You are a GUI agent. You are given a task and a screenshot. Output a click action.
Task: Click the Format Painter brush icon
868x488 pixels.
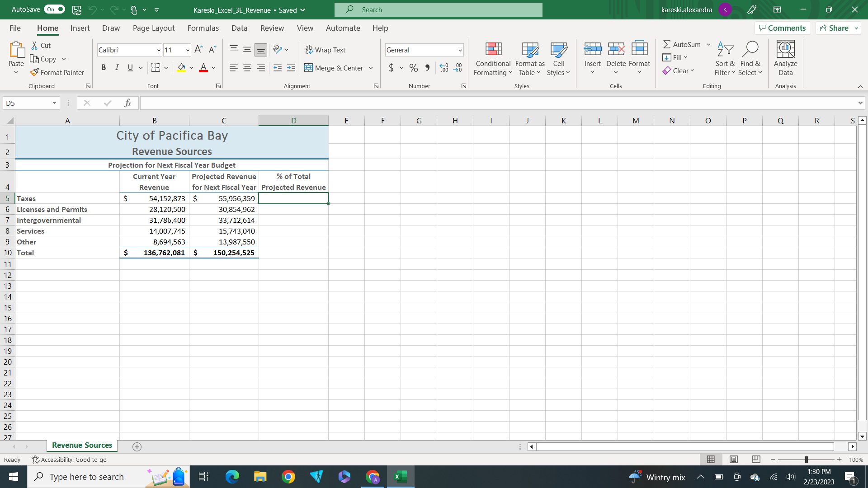point(34,72)
